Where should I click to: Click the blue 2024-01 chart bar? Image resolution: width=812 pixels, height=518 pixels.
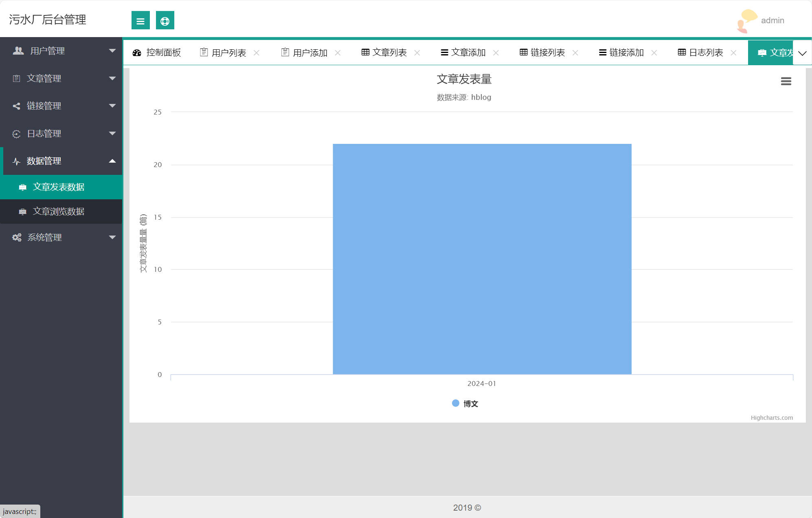tap(482, 259)
